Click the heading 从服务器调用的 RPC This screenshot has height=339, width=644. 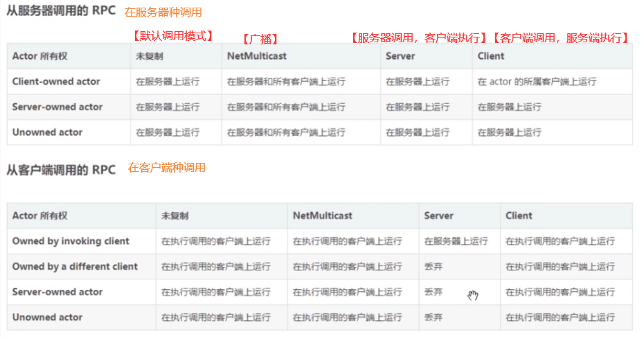click(61, 10)
